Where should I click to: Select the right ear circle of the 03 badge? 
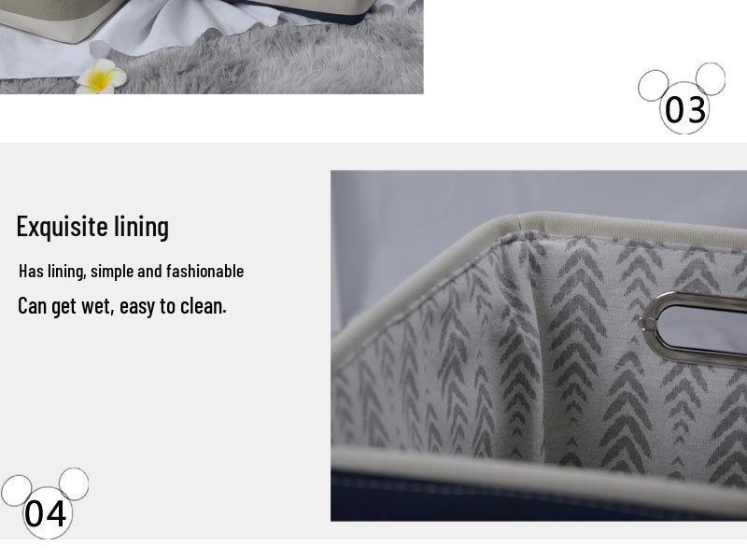(711, 77)
